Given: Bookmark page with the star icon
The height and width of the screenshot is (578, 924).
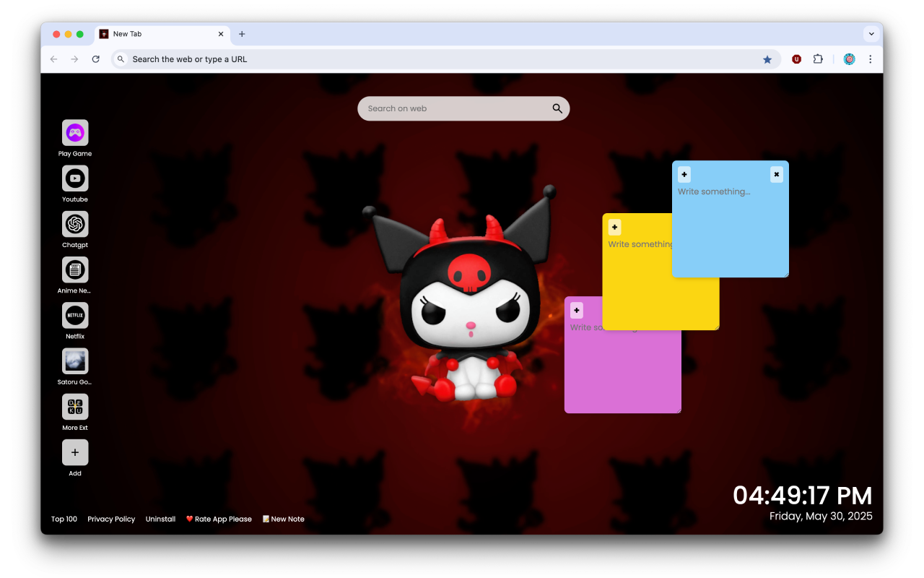Looking at the screenshot, I should [x=767, y=59].
